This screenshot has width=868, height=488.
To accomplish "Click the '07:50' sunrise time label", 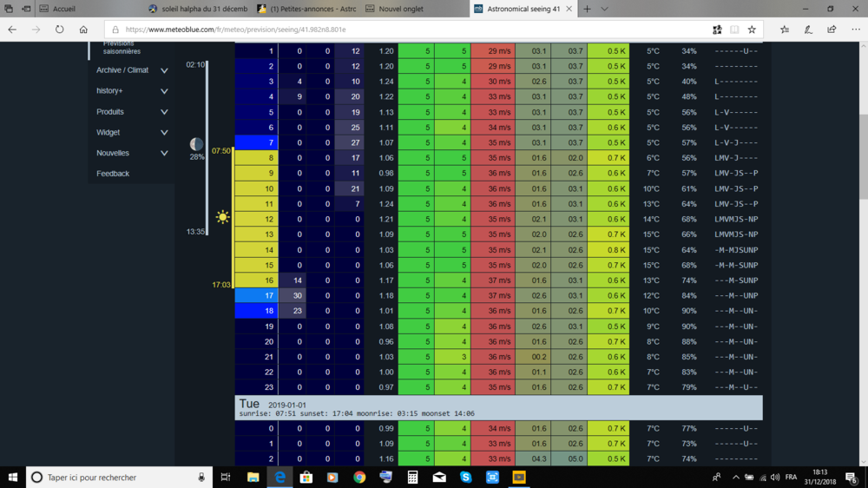I will 220,151.
